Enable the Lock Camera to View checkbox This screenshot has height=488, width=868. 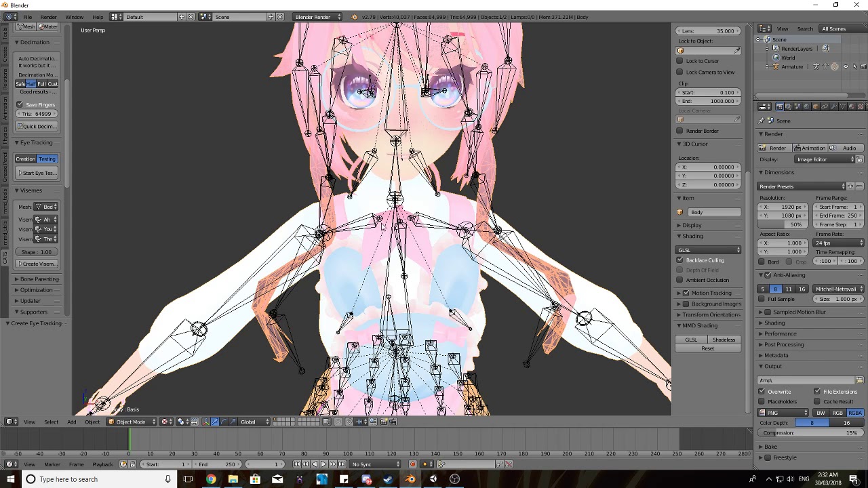pos(680,72)
